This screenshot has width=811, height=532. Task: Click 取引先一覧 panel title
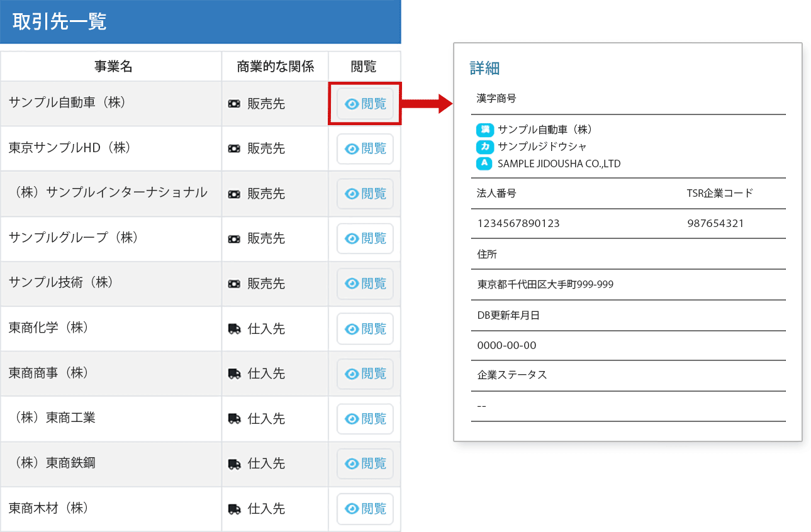[60, 22]
